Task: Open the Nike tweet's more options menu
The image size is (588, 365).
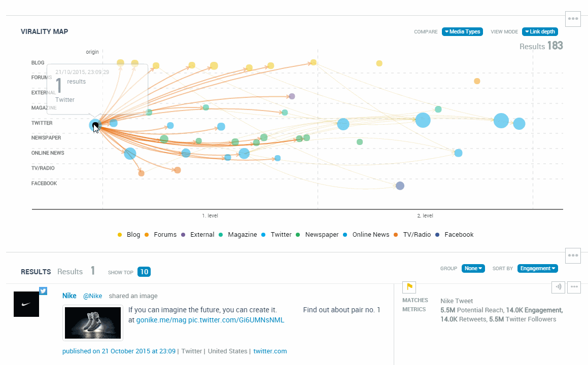Action: (x=574, y=287)
